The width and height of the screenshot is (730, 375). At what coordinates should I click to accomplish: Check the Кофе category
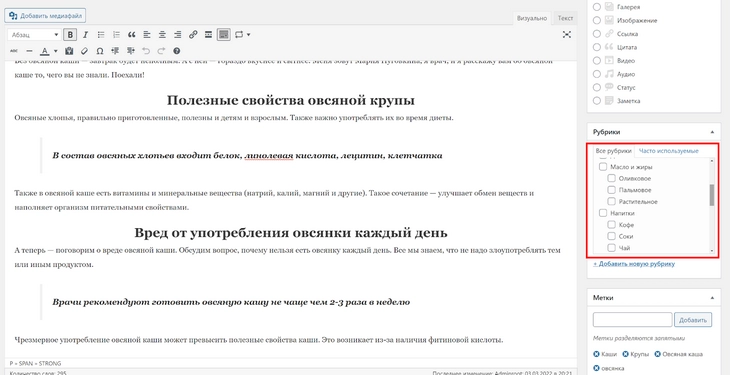[x=612, y=225]
